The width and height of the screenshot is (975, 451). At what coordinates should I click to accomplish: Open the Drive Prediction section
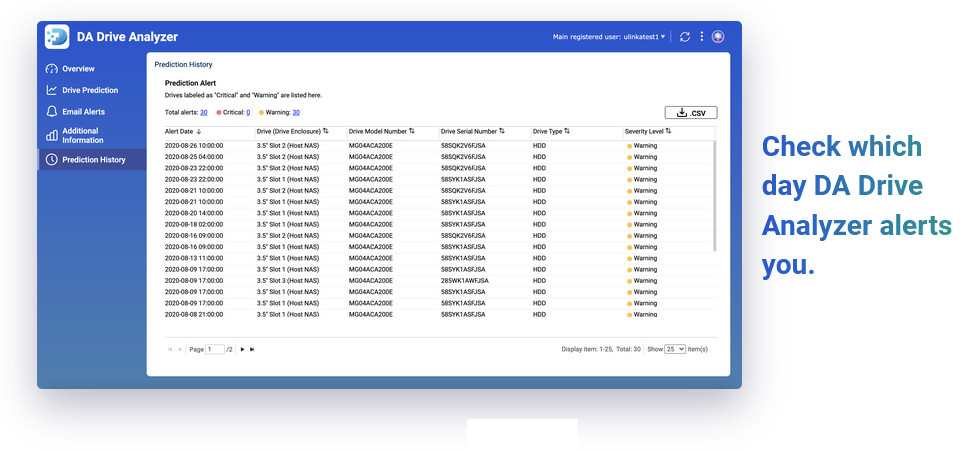tap(92, 90)
